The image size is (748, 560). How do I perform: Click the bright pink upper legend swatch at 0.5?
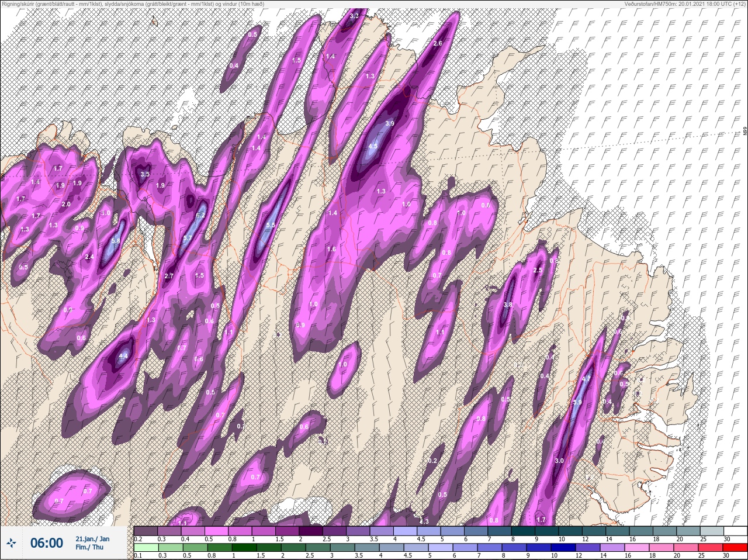pos(217,531)
